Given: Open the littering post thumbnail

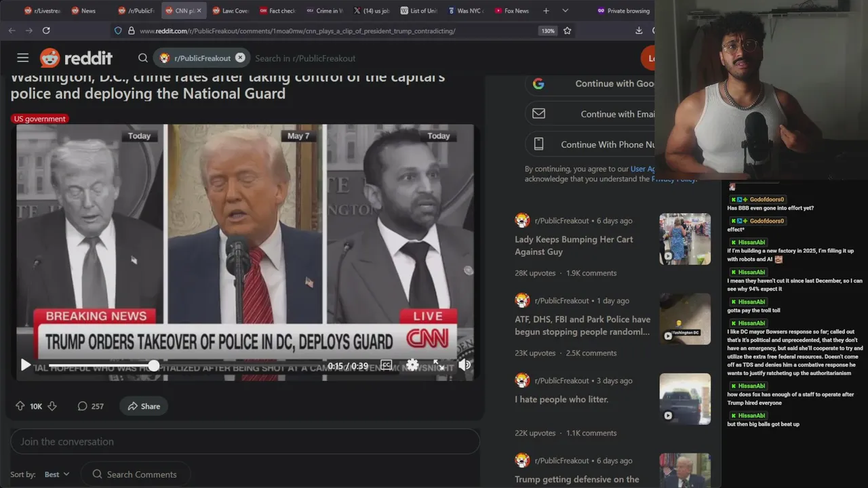Looking at the screenshot, I should pyautogui.click(x=685, y=399).
